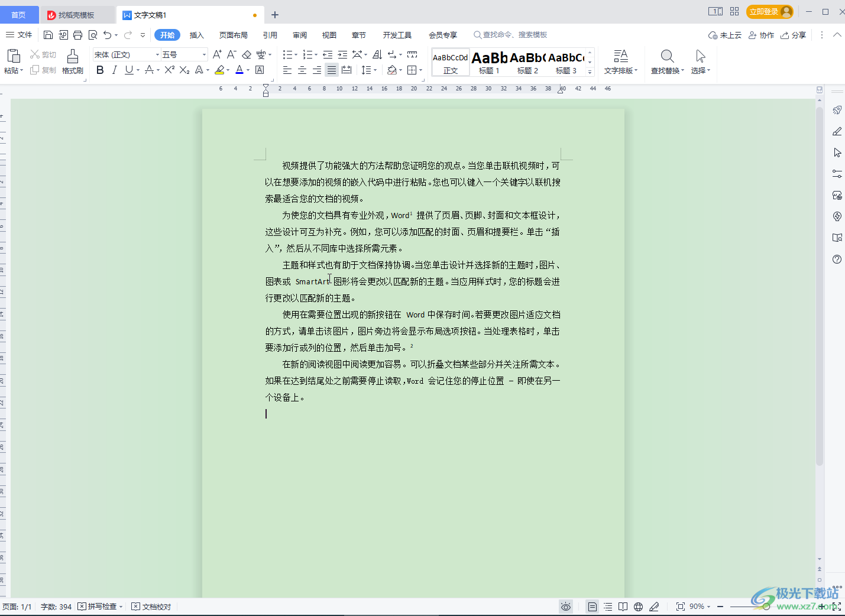Switch to Outline view in status bar
The height and width of the screenshot is (616, 845).
(608, 607)
